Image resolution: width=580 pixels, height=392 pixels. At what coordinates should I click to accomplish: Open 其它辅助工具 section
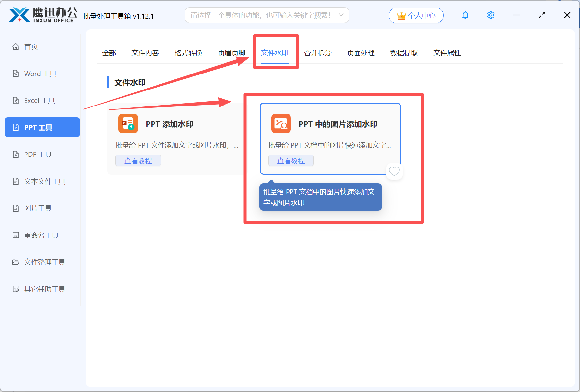(x=44, y=289)
